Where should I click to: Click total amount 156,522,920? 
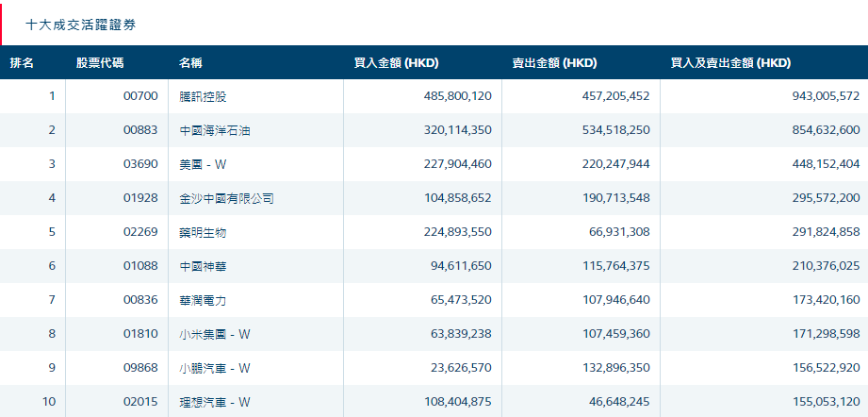pos(827,368)
